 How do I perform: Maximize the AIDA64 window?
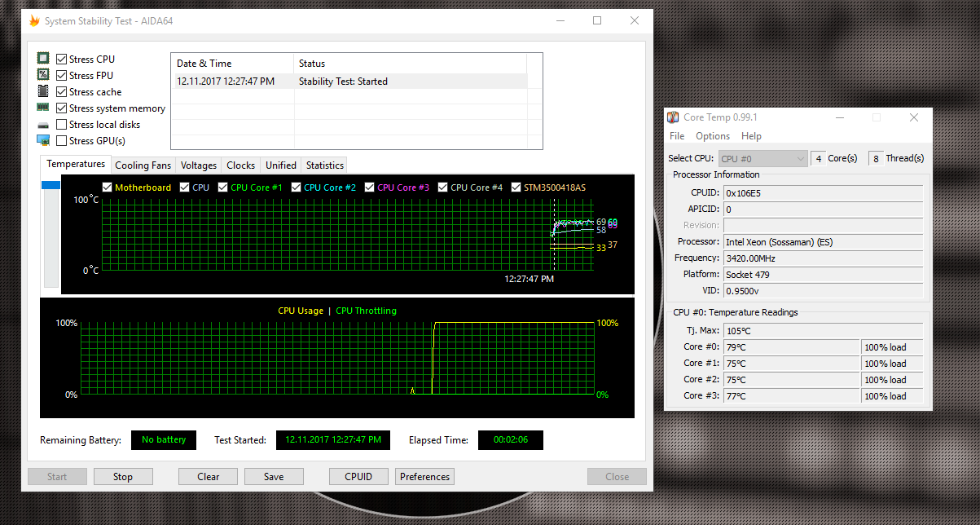coord(597,20)
